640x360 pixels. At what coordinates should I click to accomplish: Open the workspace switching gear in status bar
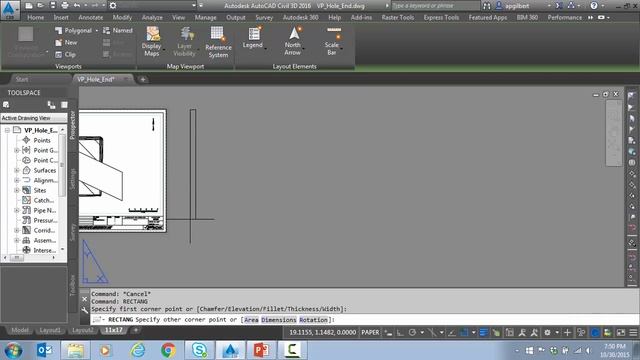tap(548, 333)
